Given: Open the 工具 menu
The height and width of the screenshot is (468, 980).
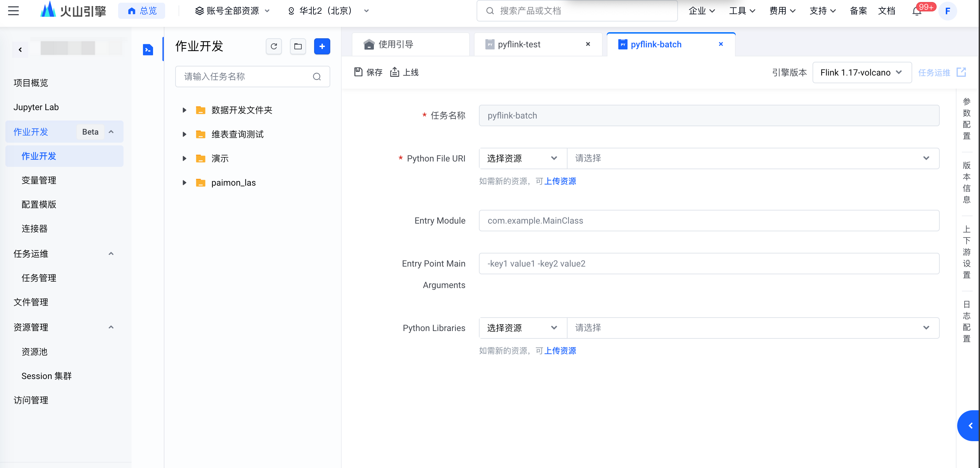Looking at the screenshot, I should (x=742, y=11).
